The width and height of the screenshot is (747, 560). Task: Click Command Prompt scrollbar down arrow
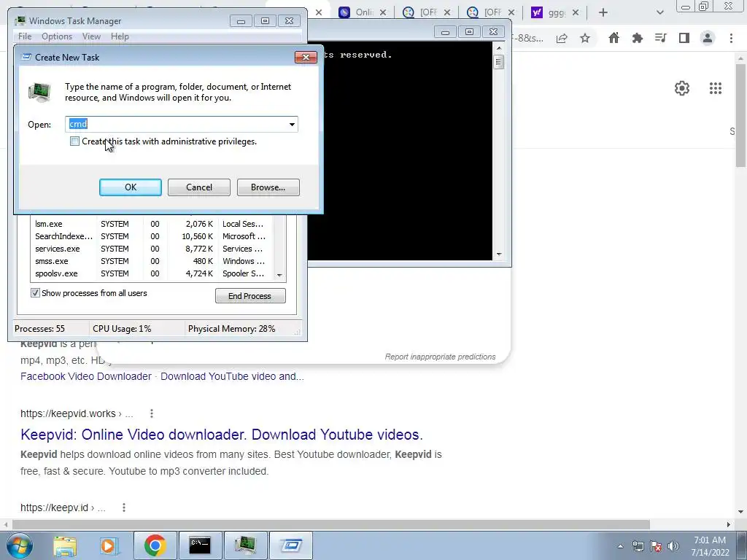click(x=499, y=254)
